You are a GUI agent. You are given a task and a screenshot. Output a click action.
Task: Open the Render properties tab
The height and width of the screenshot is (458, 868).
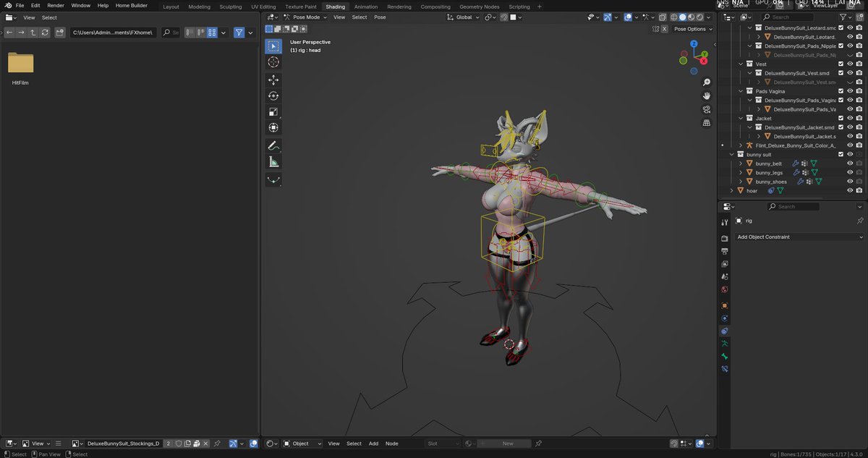(x=724, y=238)
